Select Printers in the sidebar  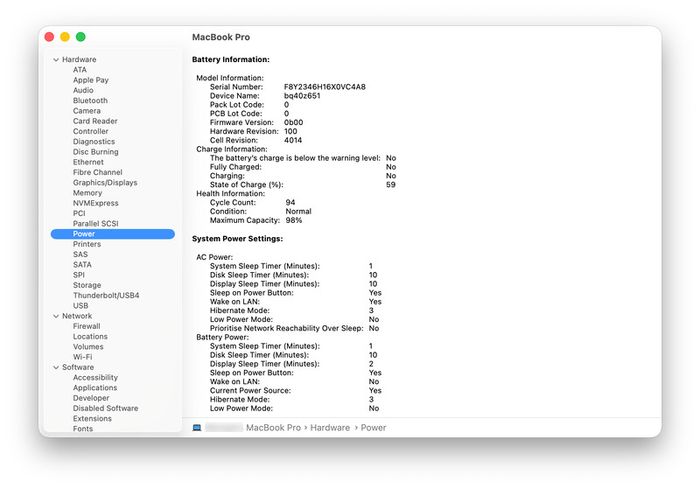coord(87,244)
